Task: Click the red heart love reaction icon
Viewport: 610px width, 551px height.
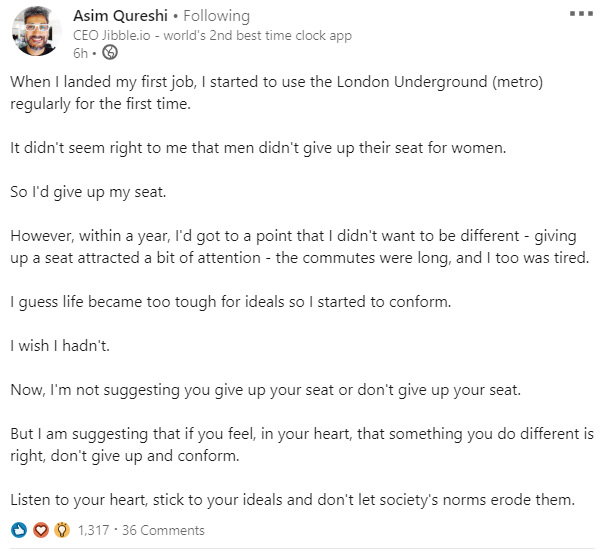Action: 41,530
